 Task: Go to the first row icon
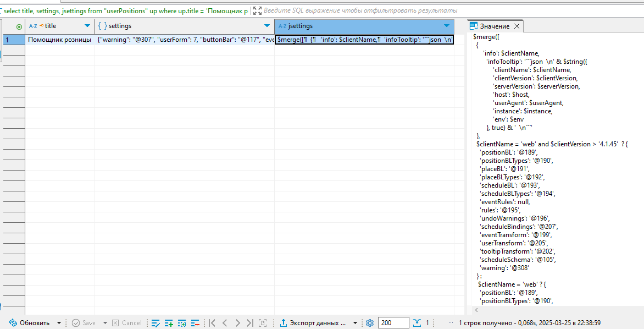click(x=212, y=323)
